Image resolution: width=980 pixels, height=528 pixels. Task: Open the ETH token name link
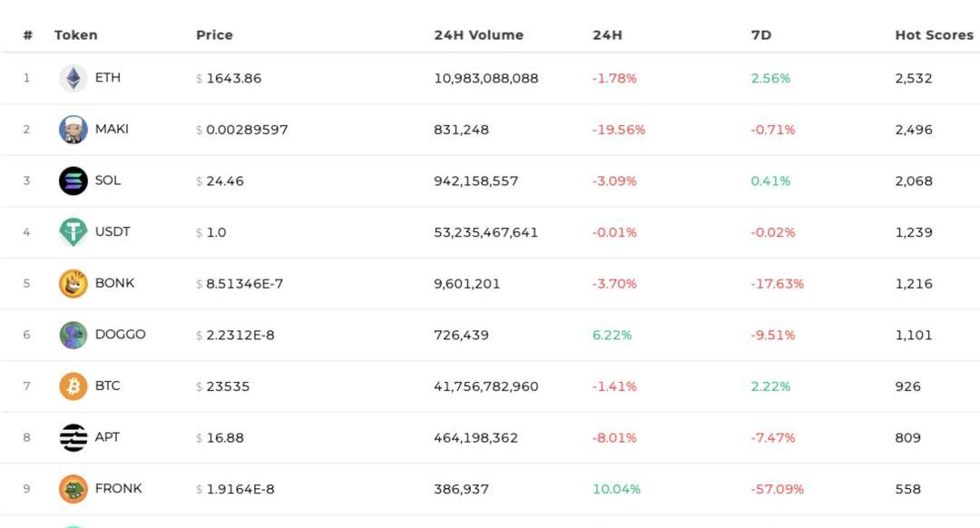click(x=108, y=78)
